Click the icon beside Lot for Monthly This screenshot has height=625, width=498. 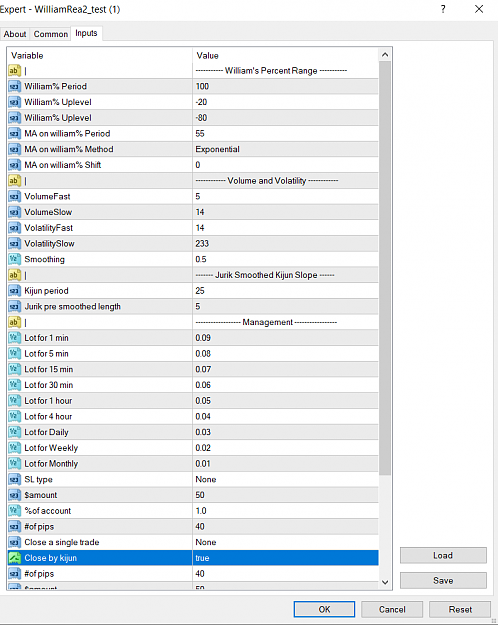pyautogui.click(x=14, y=464)
